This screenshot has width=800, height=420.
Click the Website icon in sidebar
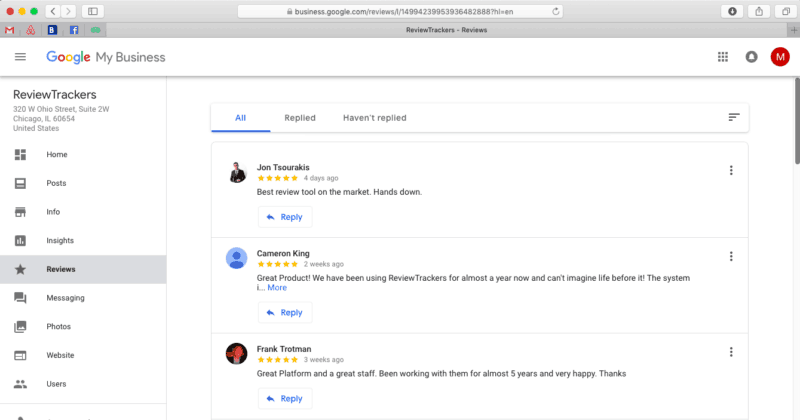pos(20,355)
